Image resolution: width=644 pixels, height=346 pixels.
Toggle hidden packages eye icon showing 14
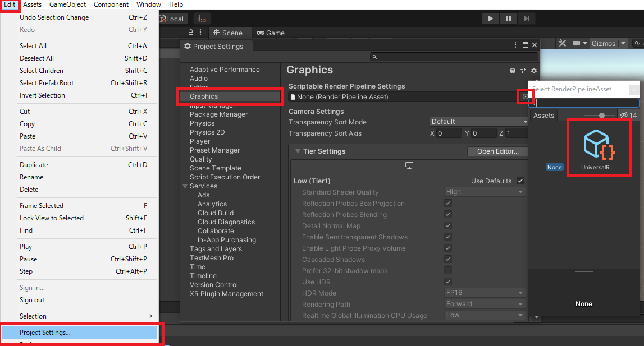(629, 116)
